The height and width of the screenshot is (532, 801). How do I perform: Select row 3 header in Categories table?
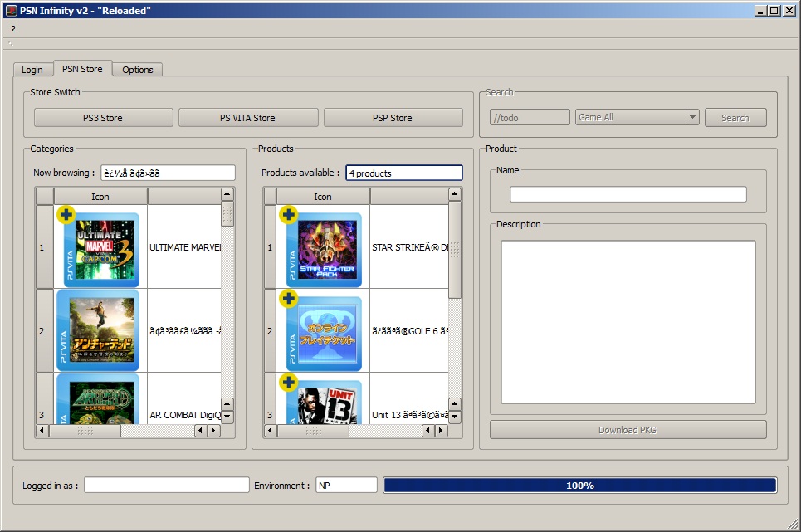45,398
